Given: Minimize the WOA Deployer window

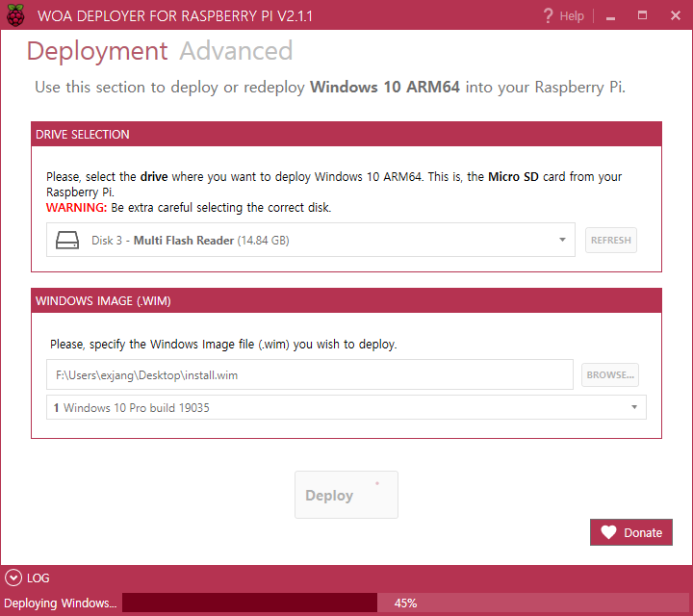Looking at the screenshot, I should tap(610, 16).
